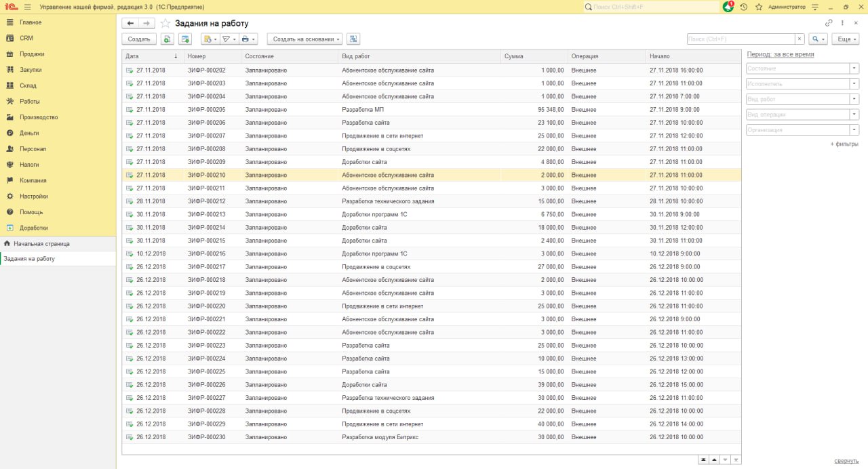Open the Состояние filter dropdown
The image size is (868, 469).
854,68
